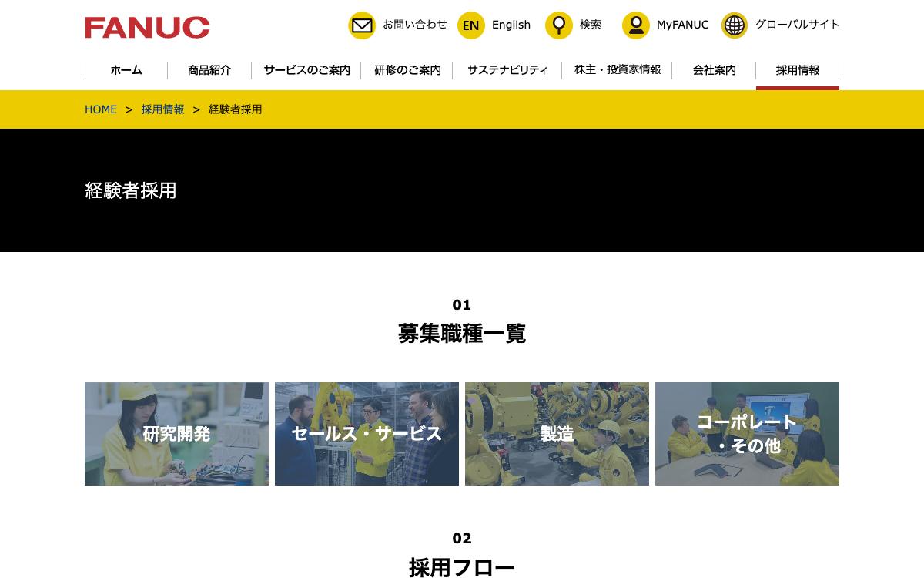Image resolution: width=924 pixels, height=578 pixels.
Task: Open the 商品紹介 menu
Action: [209, 70]
